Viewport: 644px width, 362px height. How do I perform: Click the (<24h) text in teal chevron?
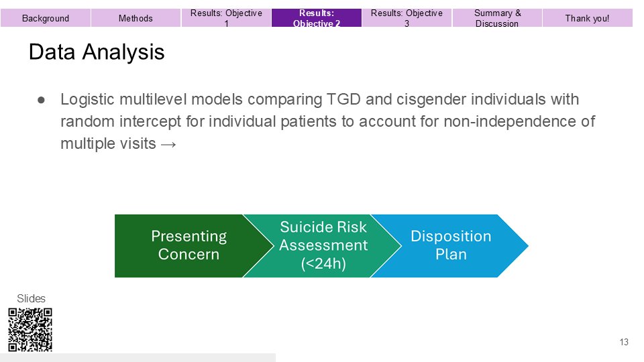coord(323,263)
